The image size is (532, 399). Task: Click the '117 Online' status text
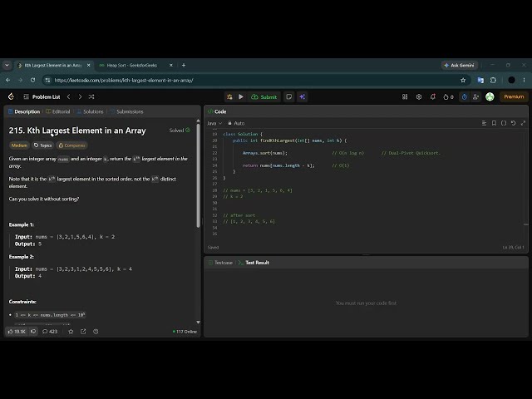[185, 332]
